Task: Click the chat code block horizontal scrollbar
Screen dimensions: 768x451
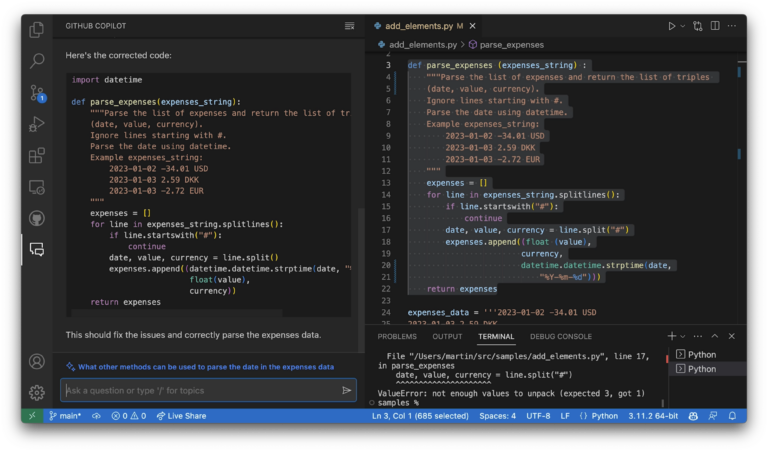Action: tap(176, 312)
